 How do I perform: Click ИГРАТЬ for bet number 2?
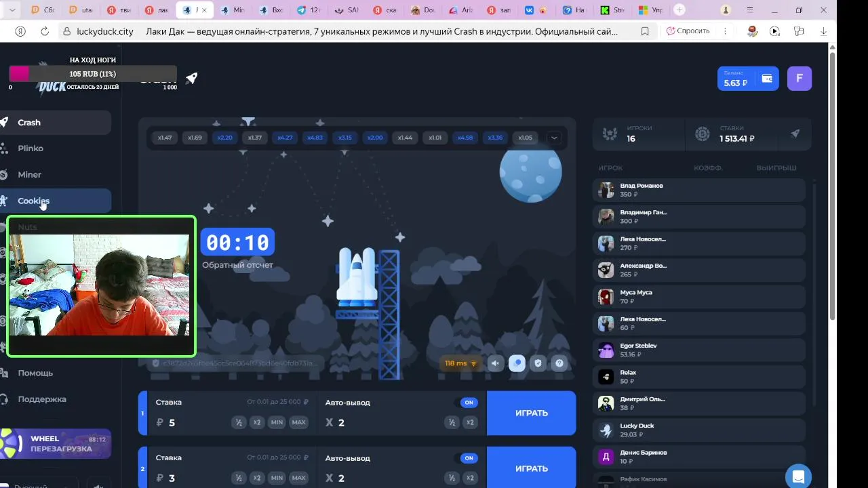pyautogui.click(x=532, y=468)
